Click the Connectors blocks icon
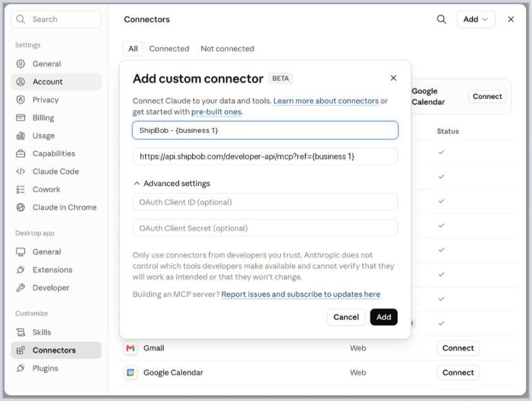This screenshot has width=532, height=401. point(21,350)
